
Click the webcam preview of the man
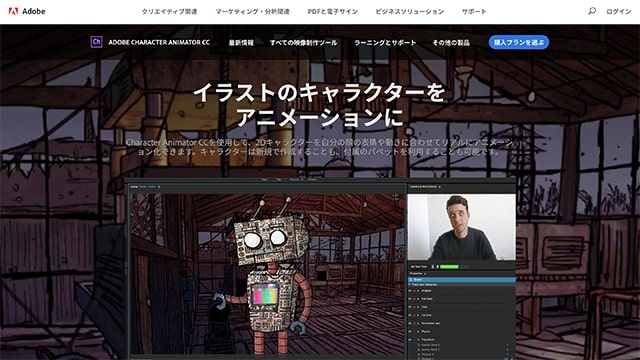pyautogui.click(x=461, y=227)
